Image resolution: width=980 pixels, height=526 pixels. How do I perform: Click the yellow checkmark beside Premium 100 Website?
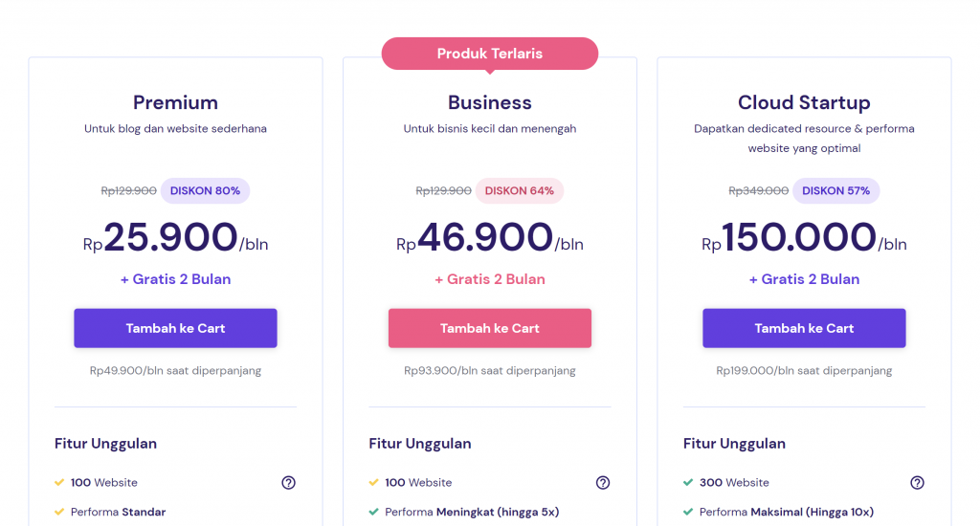59,483
